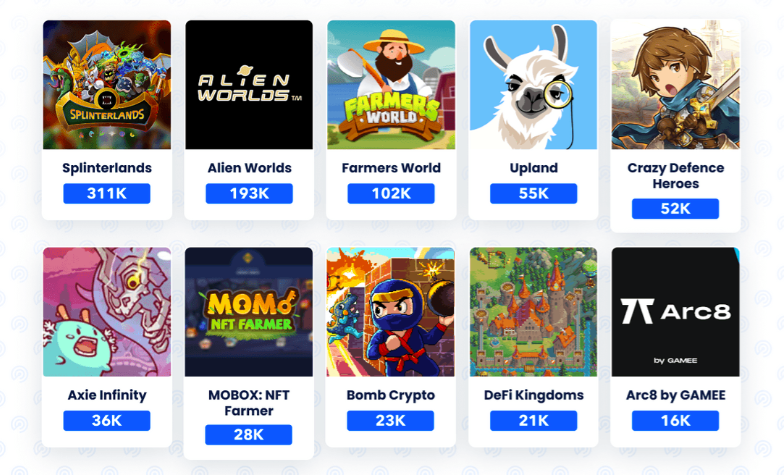
Task: Click the 52K Crazy Defence Heroes badge
Action: coord(676,208)
